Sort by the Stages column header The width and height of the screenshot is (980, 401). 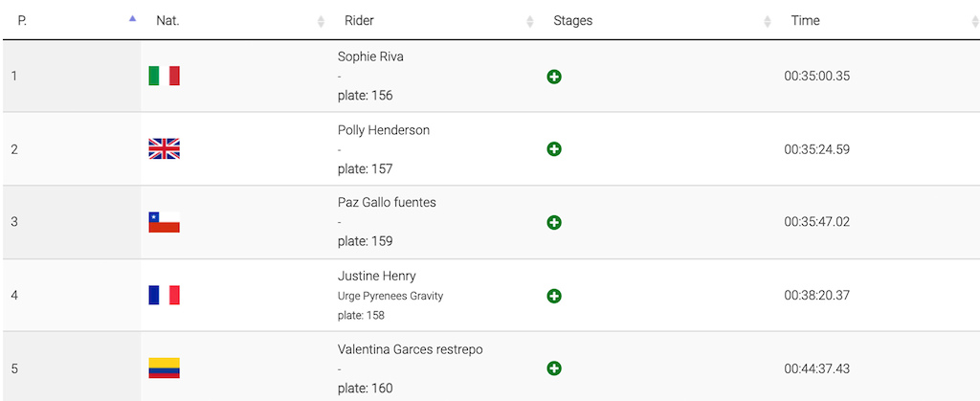tap(573, 21)
